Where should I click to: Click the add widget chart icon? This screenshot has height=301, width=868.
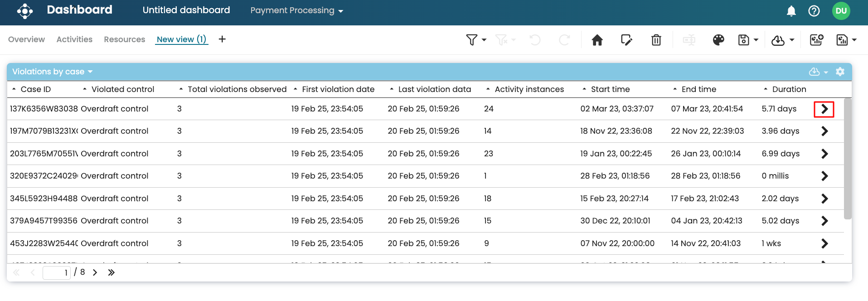[x=816, y=40]
